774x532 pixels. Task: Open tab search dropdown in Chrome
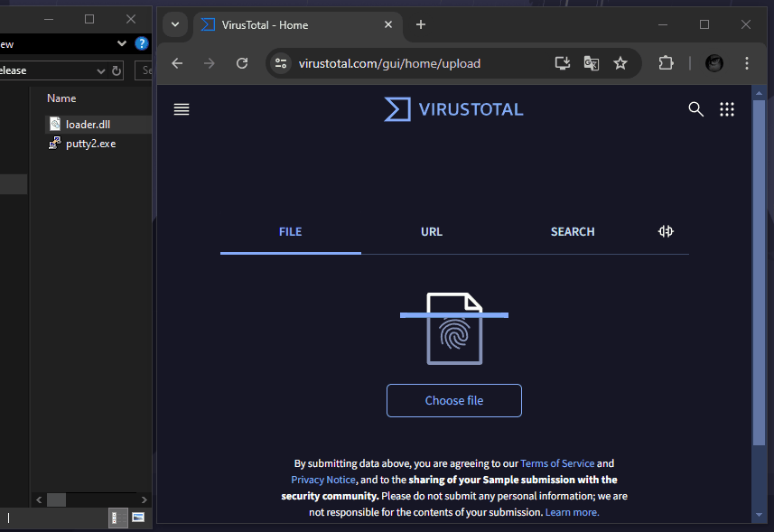coord(175,24)
